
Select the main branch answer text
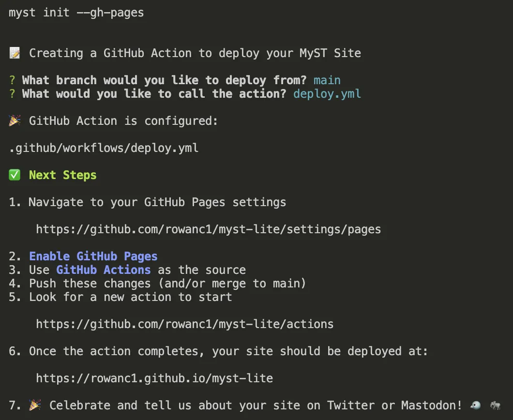(x=327, y=80)
